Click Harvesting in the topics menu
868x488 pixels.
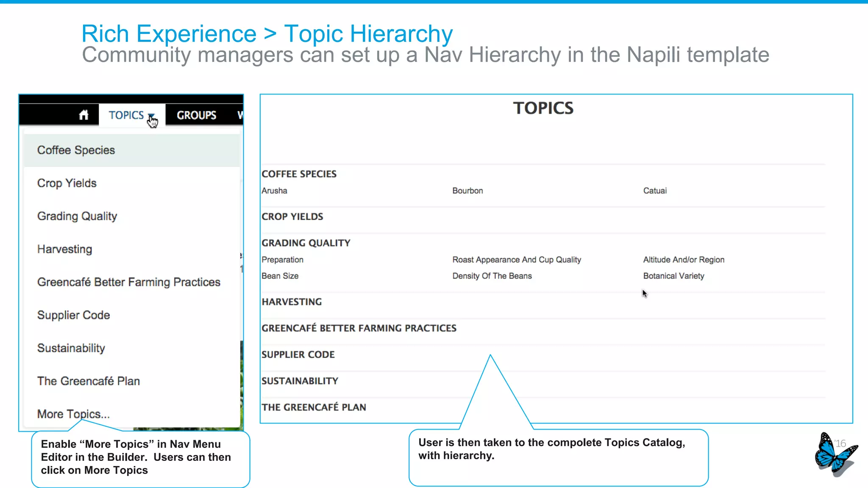click(64, 249)
